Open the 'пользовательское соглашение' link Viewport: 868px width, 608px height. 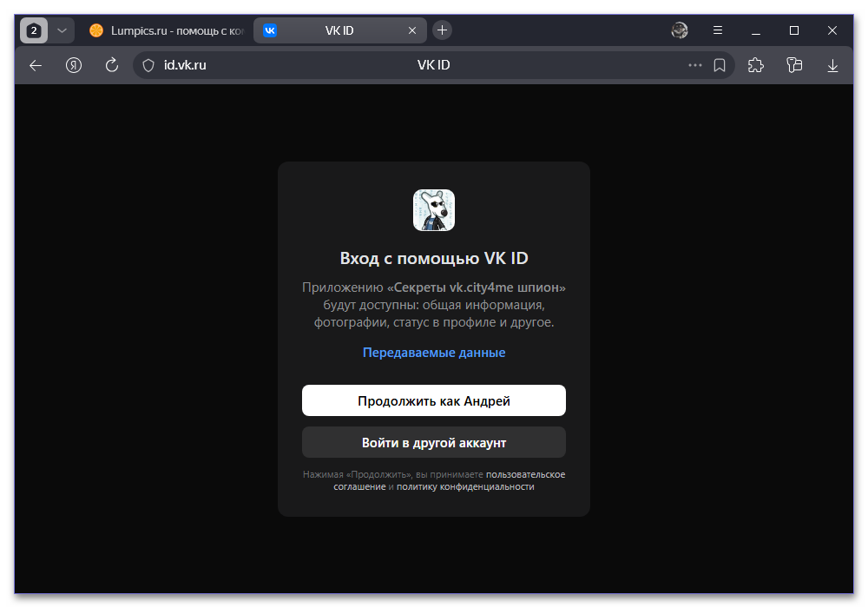450,480
